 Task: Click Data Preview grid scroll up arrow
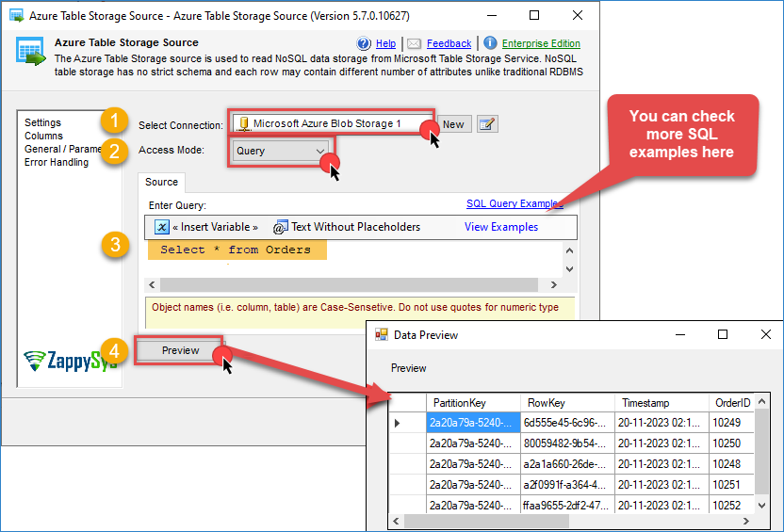(761, 401)
